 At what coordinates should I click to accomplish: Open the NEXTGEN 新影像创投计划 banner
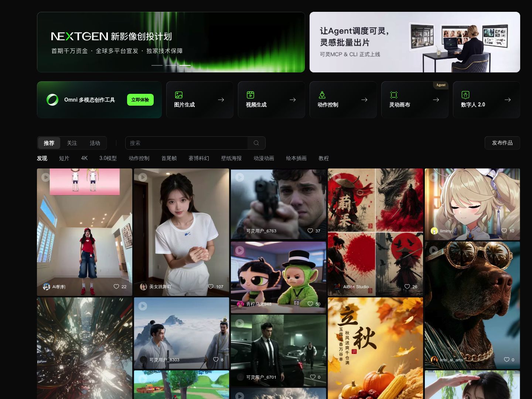[x=171, y=42]
